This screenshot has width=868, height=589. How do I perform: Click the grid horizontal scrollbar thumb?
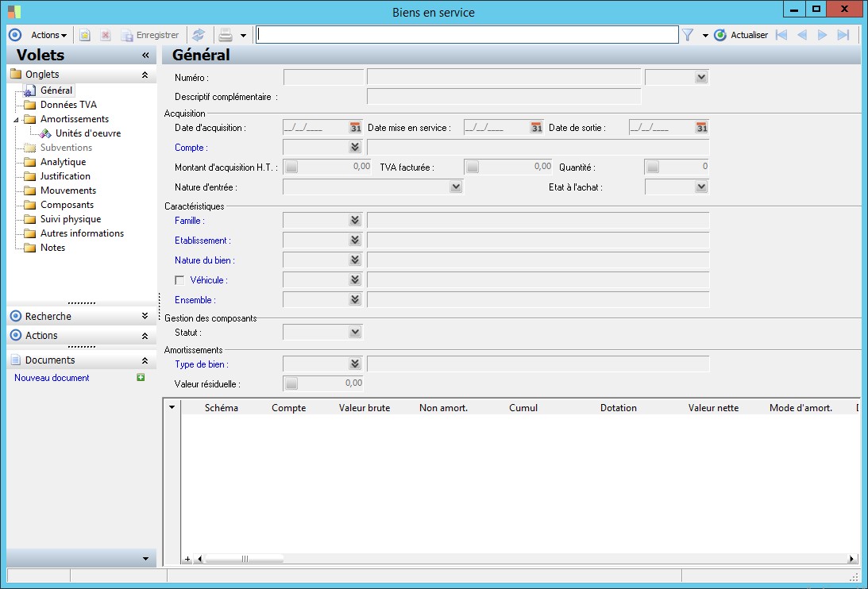244,559
